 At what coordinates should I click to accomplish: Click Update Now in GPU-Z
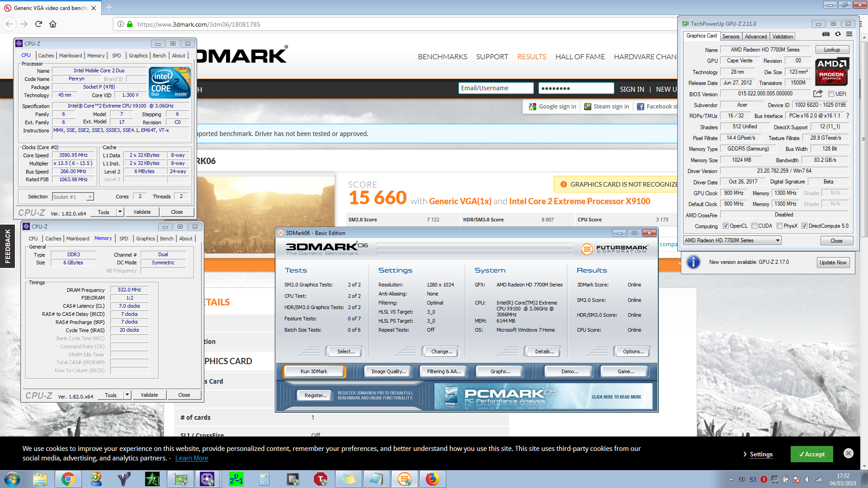point(833,263)
